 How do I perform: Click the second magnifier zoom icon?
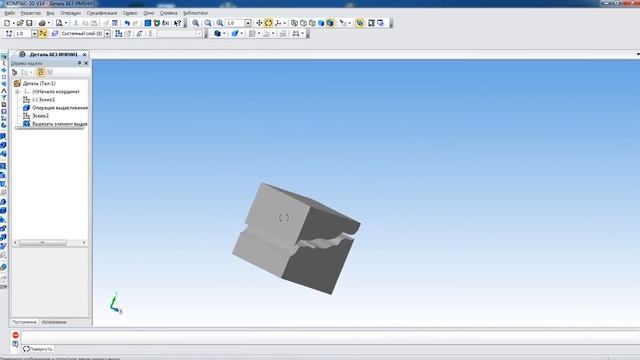208,23
